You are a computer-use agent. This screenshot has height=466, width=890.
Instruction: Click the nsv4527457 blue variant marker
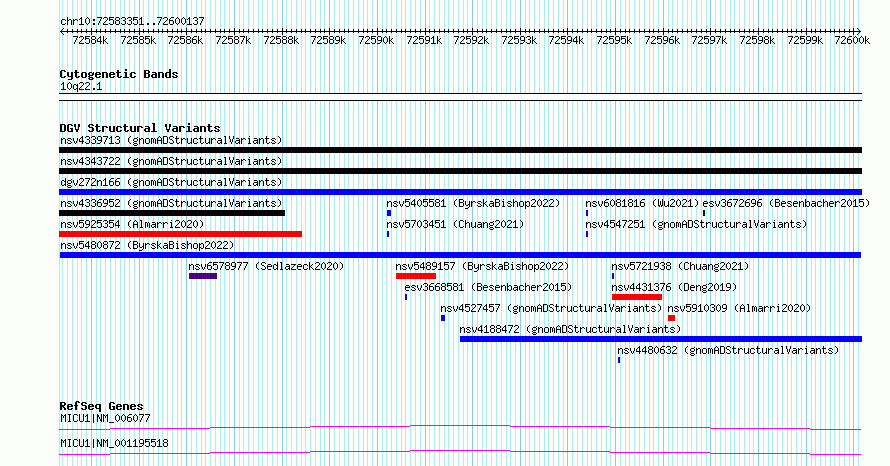click(443, 318)
